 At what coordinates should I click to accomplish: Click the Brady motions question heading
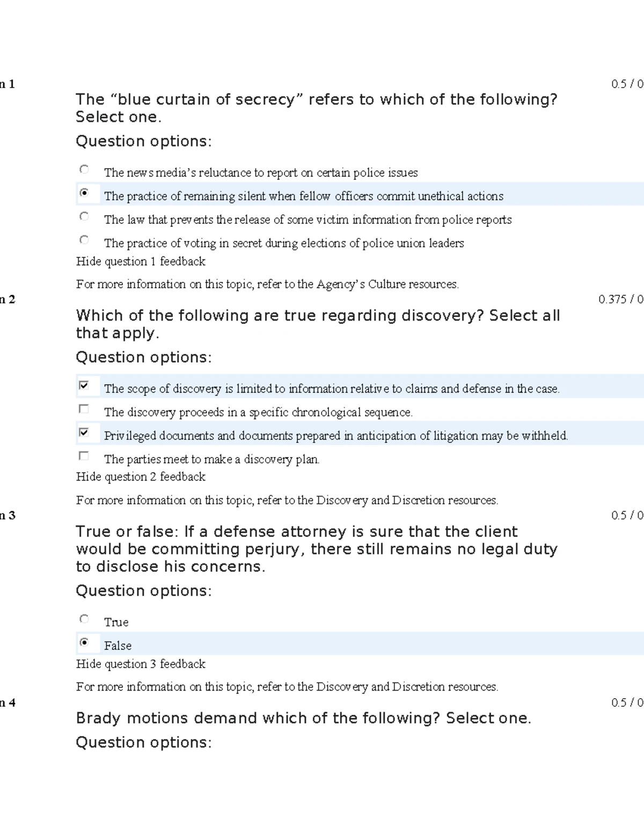click(x=303, y=718)
